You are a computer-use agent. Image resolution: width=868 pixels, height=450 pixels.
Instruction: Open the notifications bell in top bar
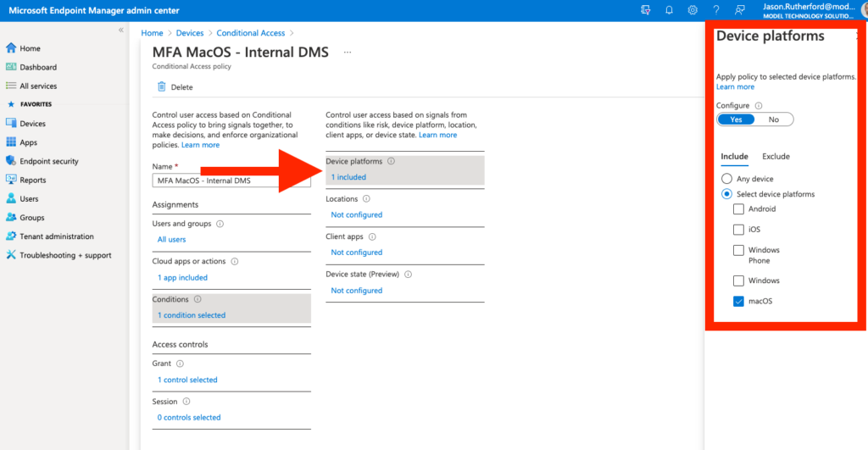coord(669,10)
